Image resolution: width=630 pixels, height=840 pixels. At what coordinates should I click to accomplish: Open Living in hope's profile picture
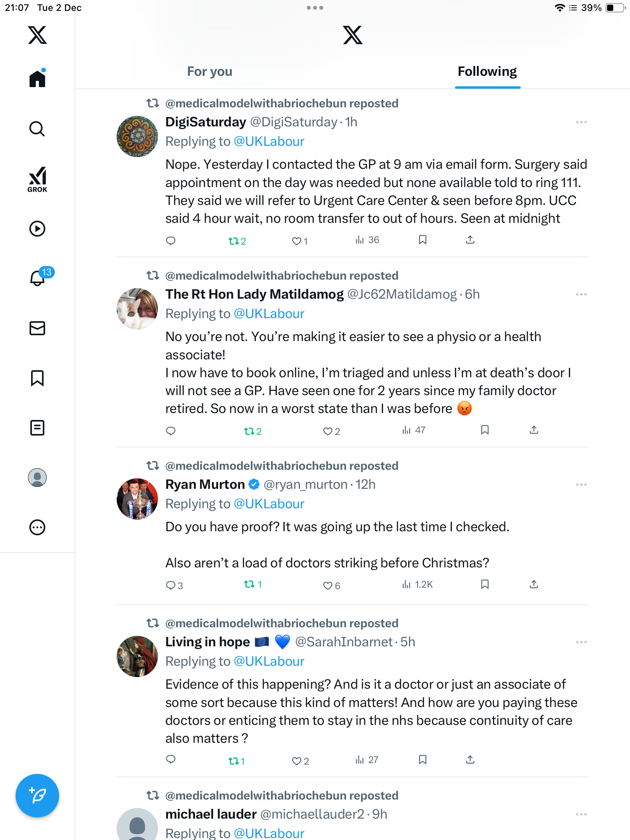pyautogui.click(x=137, y=656)
